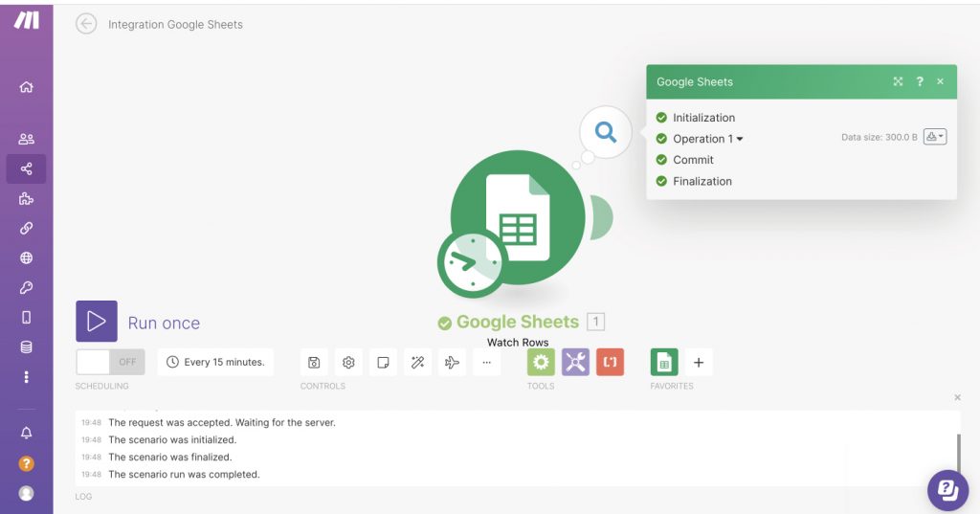
Task: Save scenario with disk icon
Action: [x=314, y=362]
